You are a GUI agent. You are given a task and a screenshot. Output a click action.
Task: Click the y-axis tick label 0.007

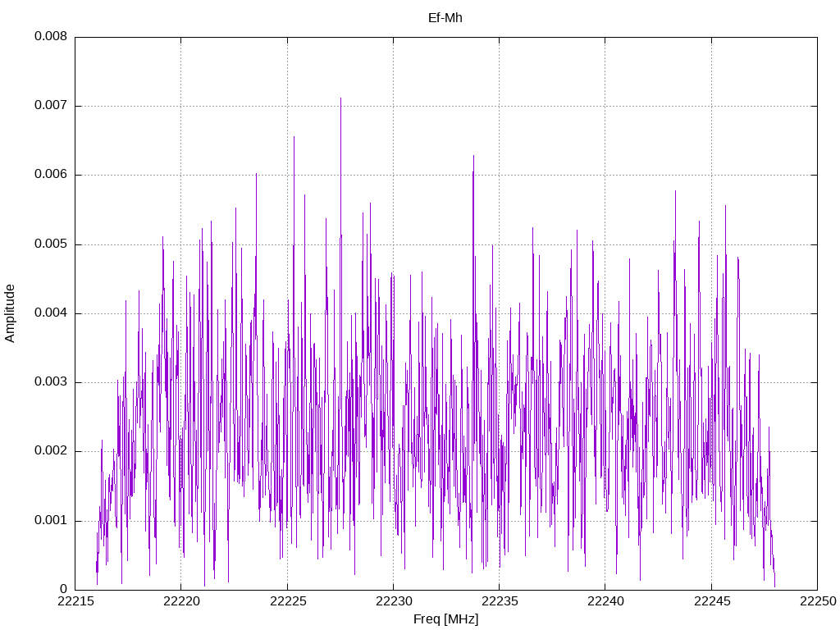click(51, 106)
